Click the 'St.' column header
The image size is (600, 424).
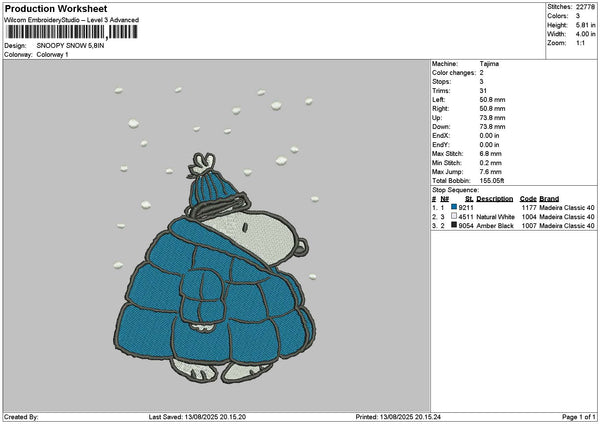[469, 199]
